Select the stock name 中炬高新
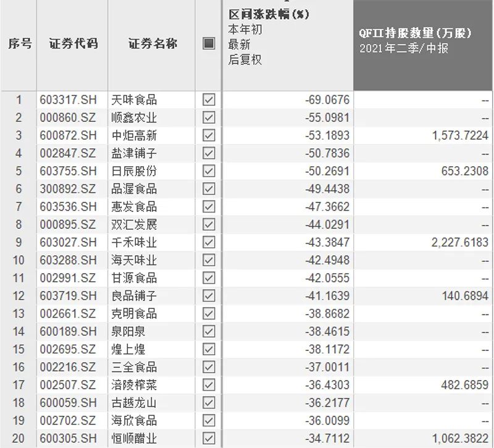The image size is (494, 448). point(134,135)
